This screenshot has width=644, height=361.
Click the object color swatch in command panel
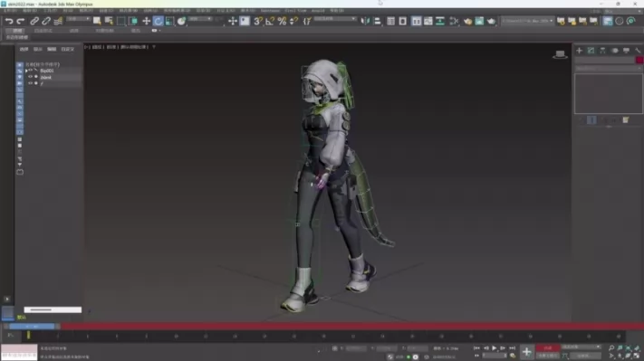pos(639,60)
